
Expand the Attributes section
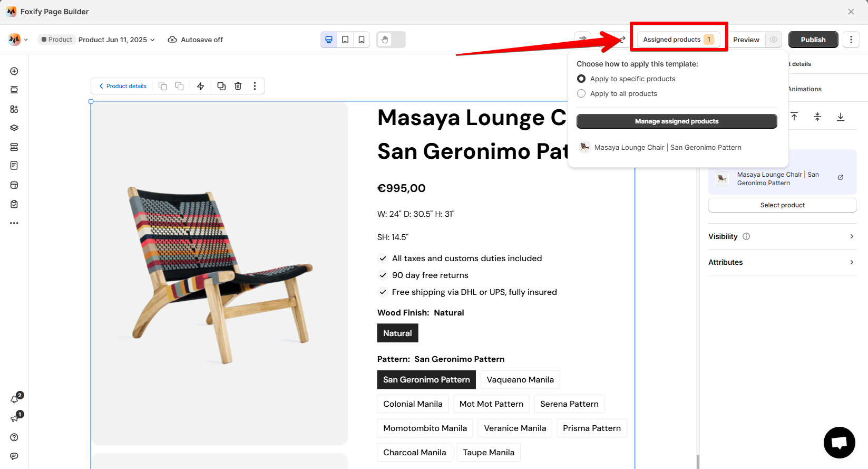click(x=783, y=262)
